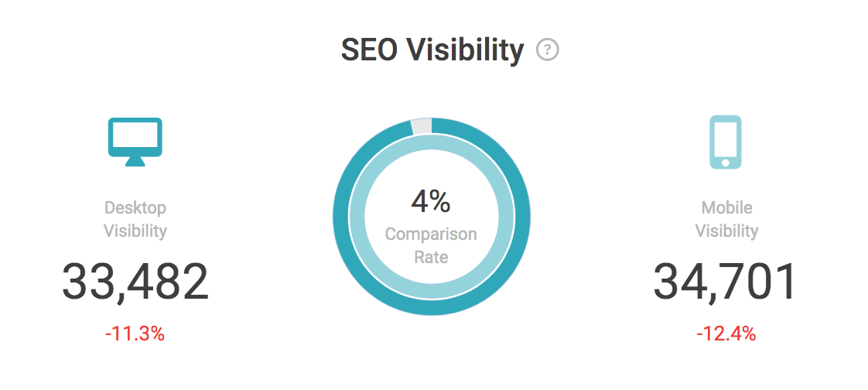The width and height of the screenshot is (868, 390).
Task: Click the -11.3% desktop change value
Action: coord(135,334)
